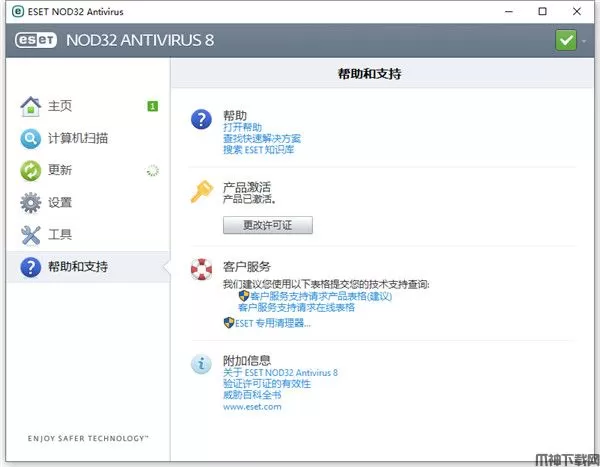Open the 打开帮助 link

(242, 128)
